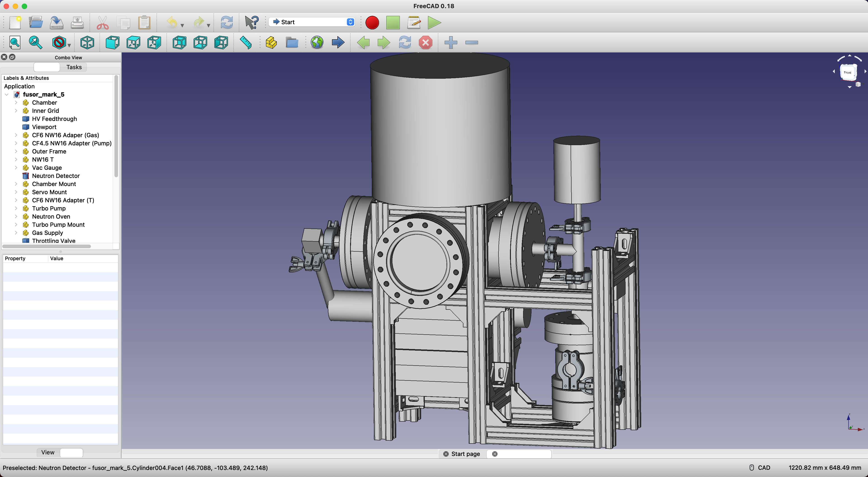Activate the measure distance ruler tool
The height and width of the screenshot is (477, 868).
[x=246, y=43]
